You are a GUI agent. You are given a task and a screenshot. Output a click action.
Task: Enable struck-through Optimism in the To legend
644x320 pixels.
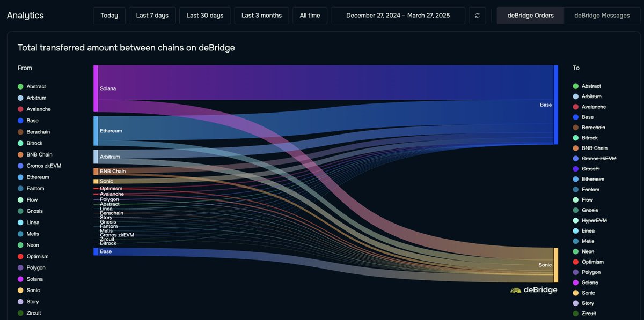588,262
